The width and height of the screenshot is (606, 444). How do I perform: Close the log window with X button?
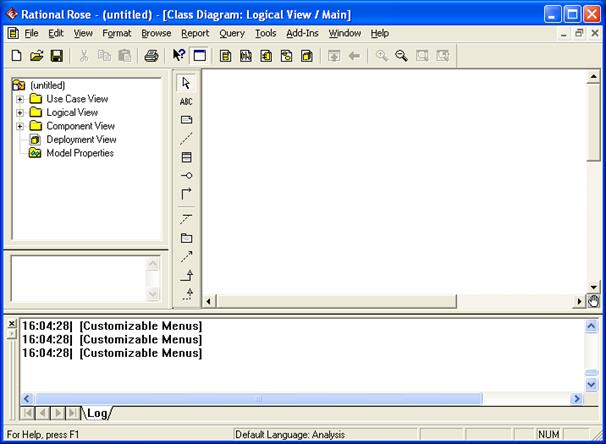coord(12,323)
